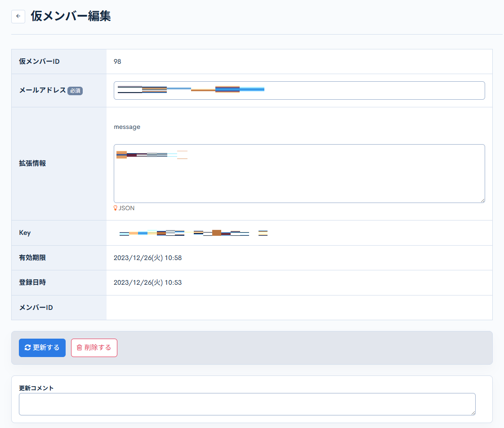Click the masked Key row value
This screenshot has height=428, width=504.
tap(193, 233)
